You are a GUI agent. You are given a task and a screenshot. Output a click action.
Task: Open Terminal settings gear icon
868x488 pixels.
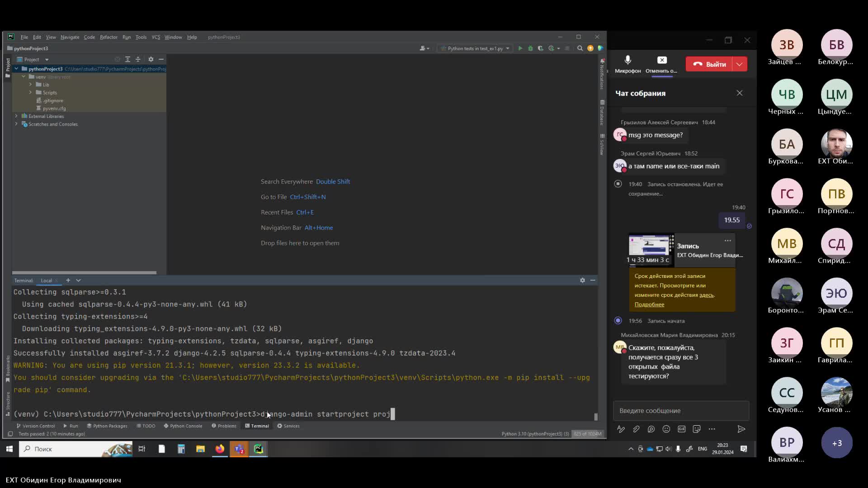[x=582, y=280]
